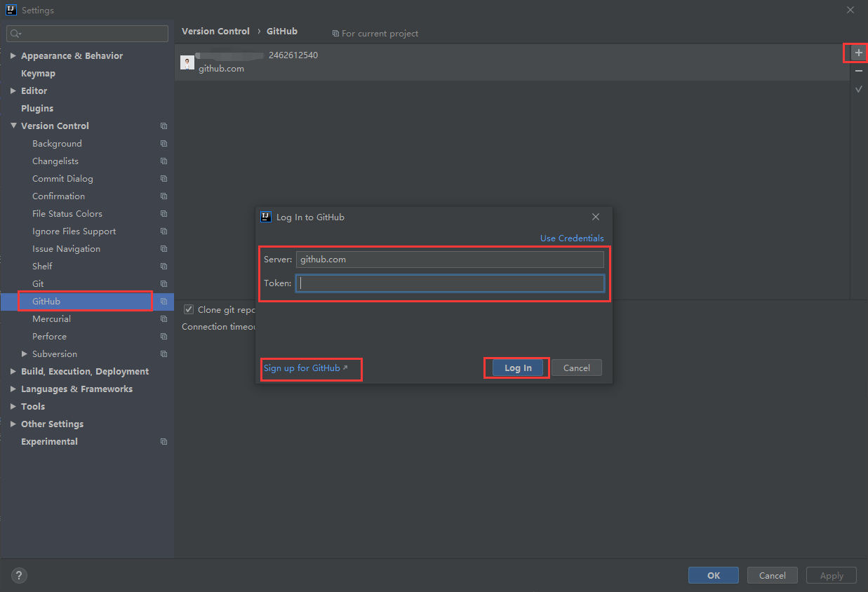Click the search icon in the settings search field
This screenshot has height=592, width=868.
click(15, 34)
